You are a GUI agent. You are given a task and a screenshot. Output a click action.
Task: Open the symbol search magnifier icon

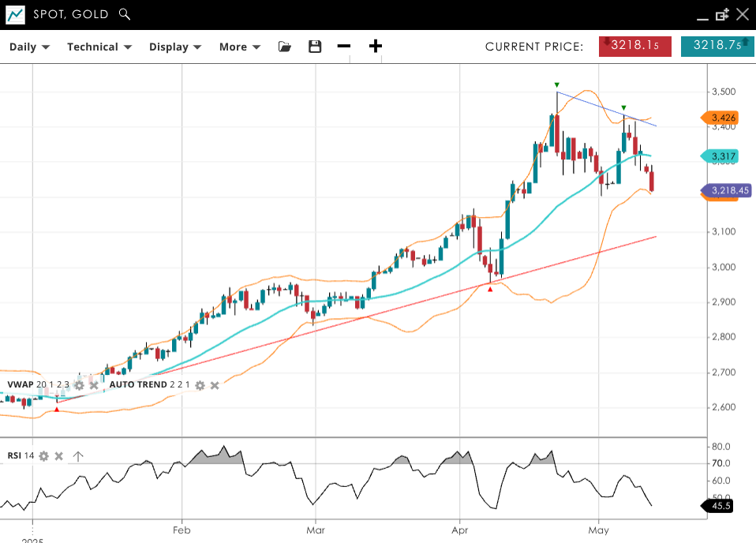coord(124,14)
